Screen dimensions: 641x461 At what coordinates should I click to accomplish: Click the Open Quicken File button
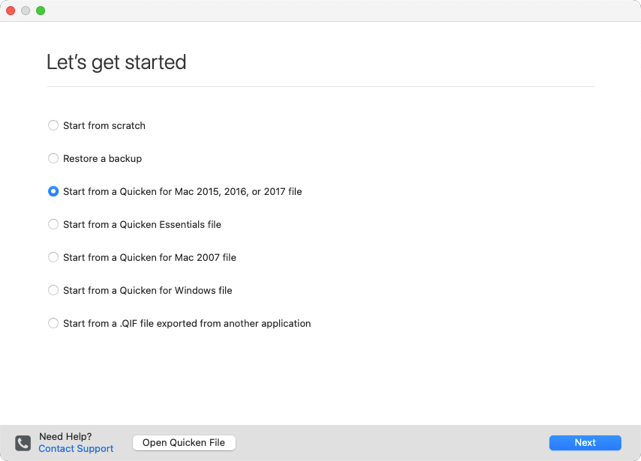pos(184,443)
